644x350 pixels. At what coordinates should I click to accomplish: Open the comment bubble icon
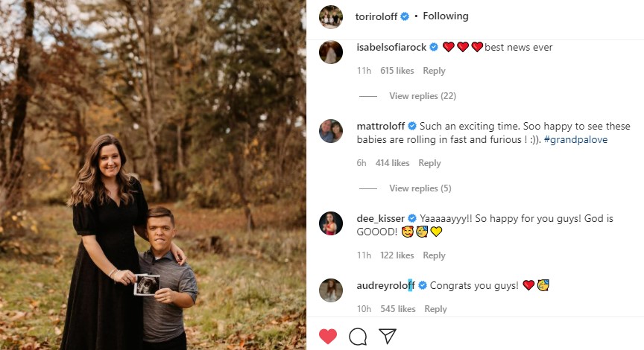[358, 337]
